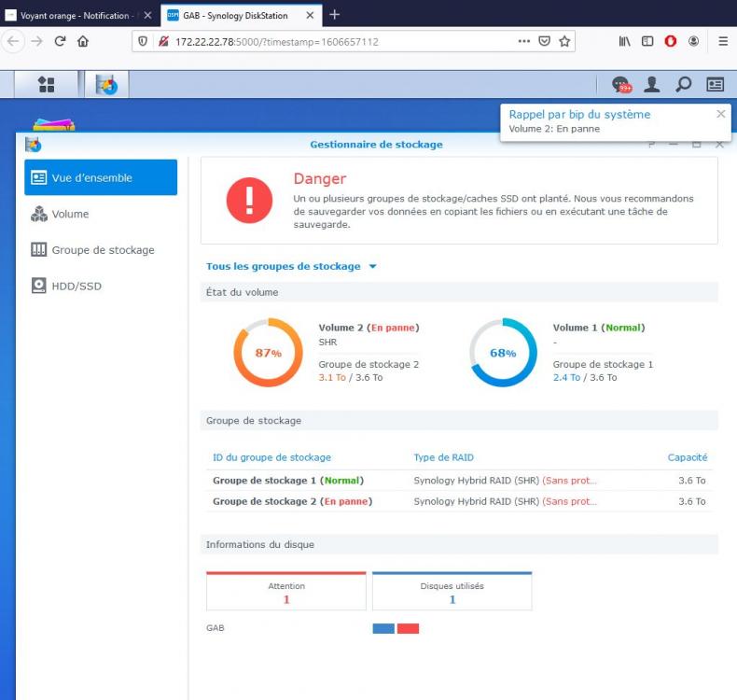Image resolution: width=737 pixels, height=700 pixels.
Task: Click the DSM search magnifier icon
Action: (x=684, y=85)
